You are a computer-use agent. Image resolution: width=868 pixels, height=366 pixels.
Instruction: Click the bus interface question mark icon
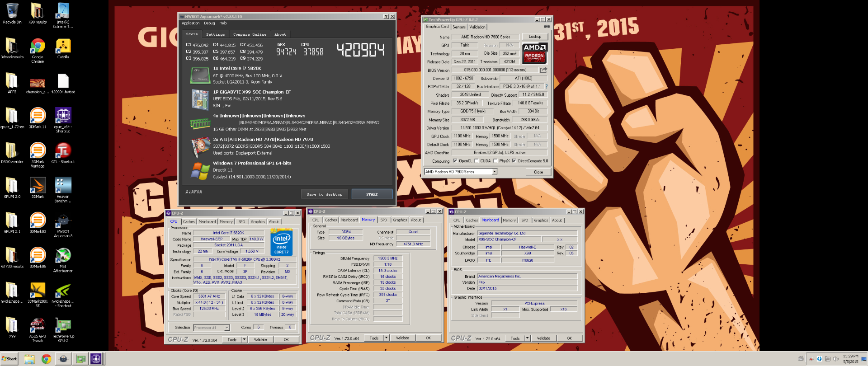point(546,86)
